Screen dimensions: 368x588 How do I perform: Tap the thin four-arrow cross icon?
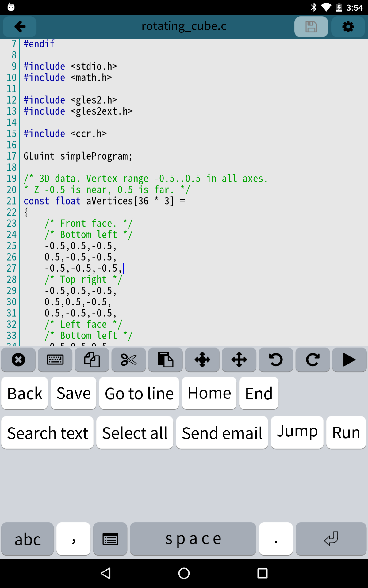pyautogui.click(x=239, y=360)
